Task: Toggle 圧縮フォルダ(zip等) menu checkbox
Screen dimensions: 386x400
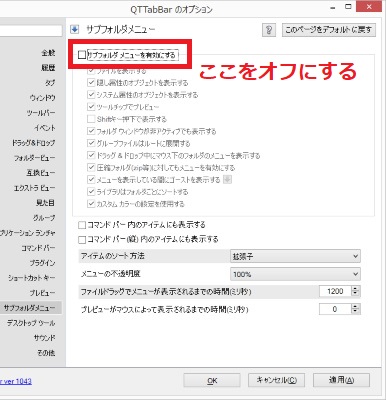Action: pos(91,167)
